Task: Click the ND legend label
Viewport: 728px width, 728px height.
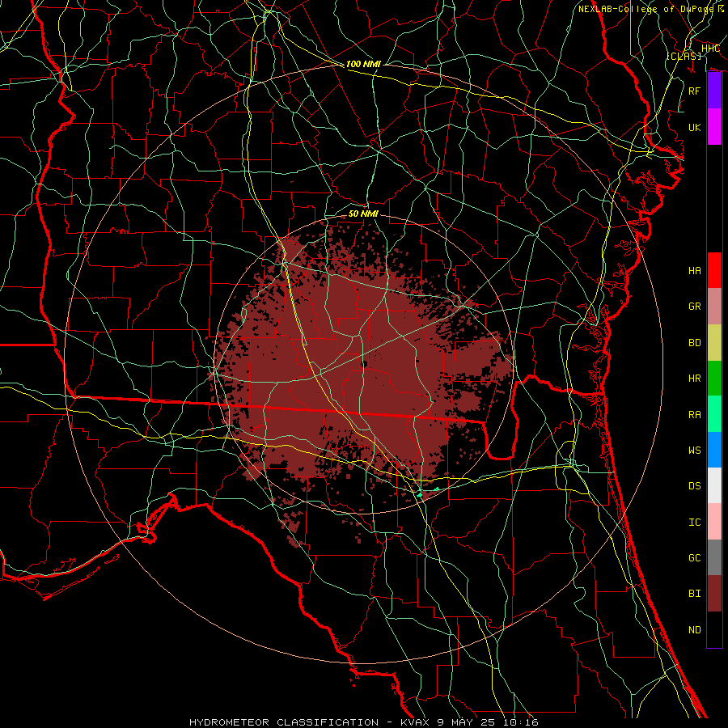Action: [x=695, y=629]
